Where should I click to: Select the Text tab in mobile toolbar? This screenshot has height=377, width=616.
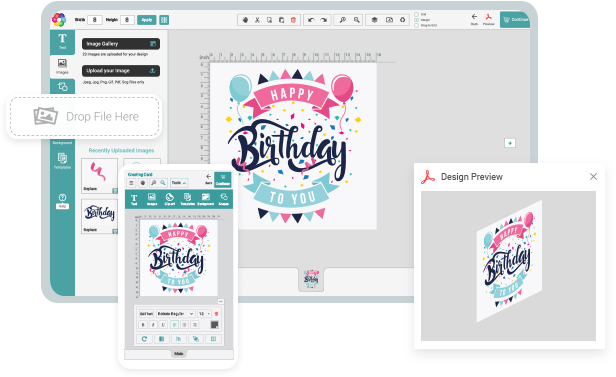pyautogui.click(x=134, y=199)
